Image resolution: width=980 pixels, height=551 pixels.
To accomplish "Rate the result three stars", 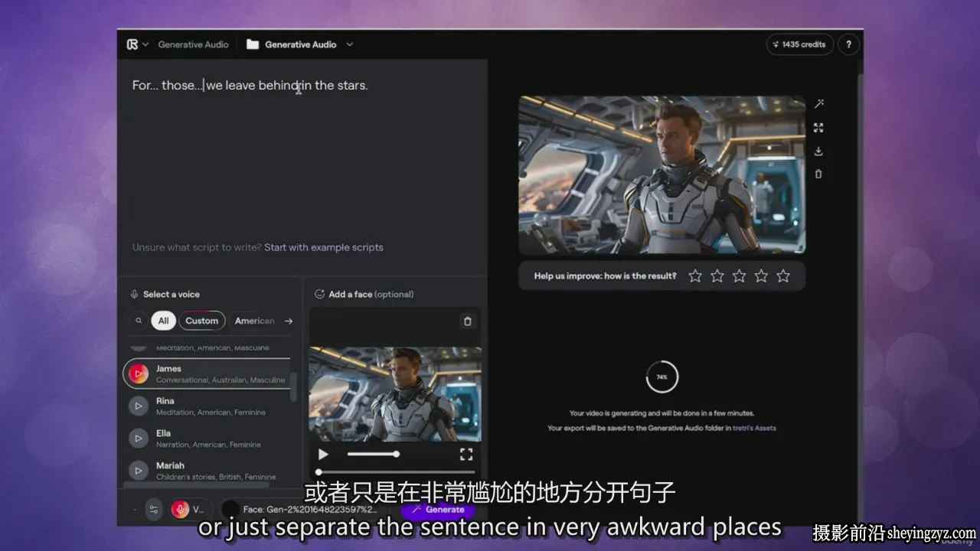I will point(739,275).
